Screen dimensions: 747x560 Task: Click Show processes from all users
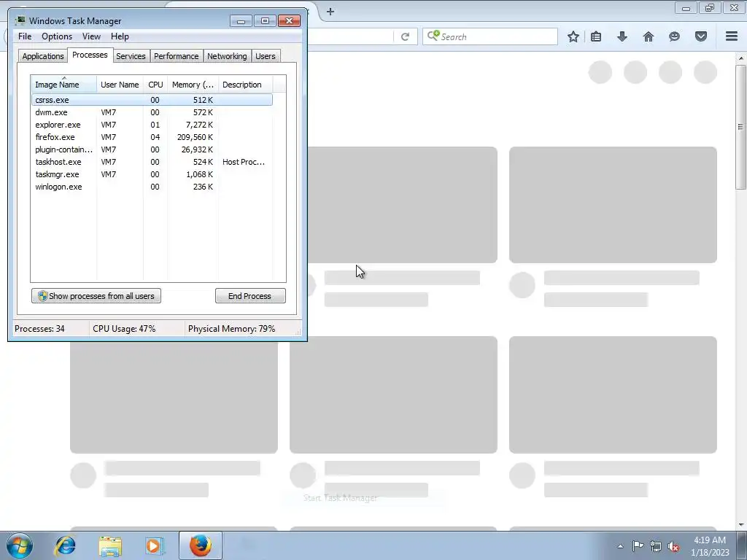click(x=96, y=296)
